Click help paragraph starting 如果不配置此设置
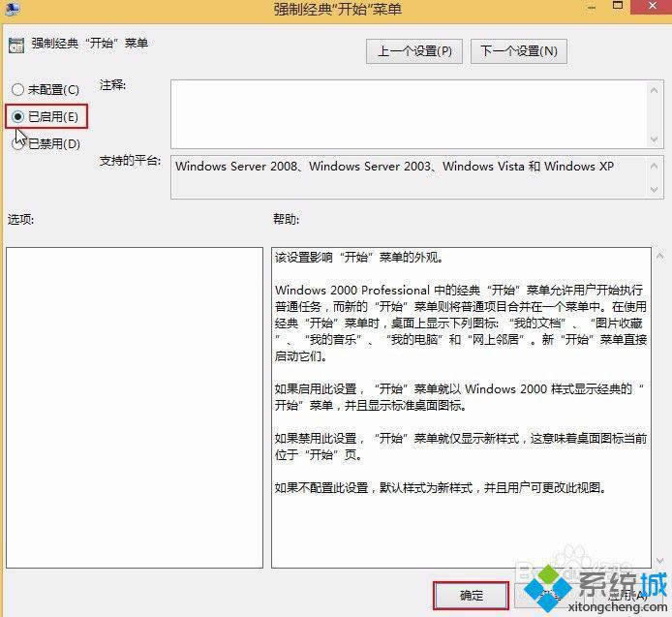This screenshot has height=617, width=672. (x=441, y=488)
